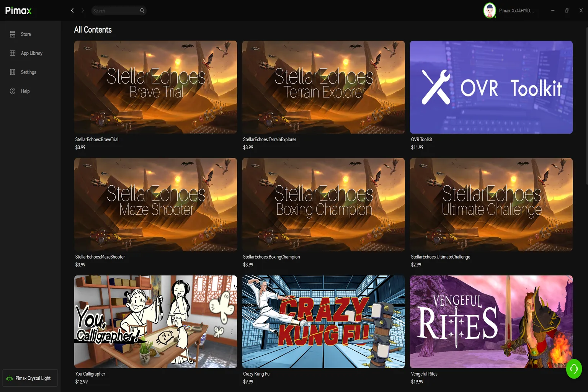Click the Settings sliders icon

tap(13, 72)
